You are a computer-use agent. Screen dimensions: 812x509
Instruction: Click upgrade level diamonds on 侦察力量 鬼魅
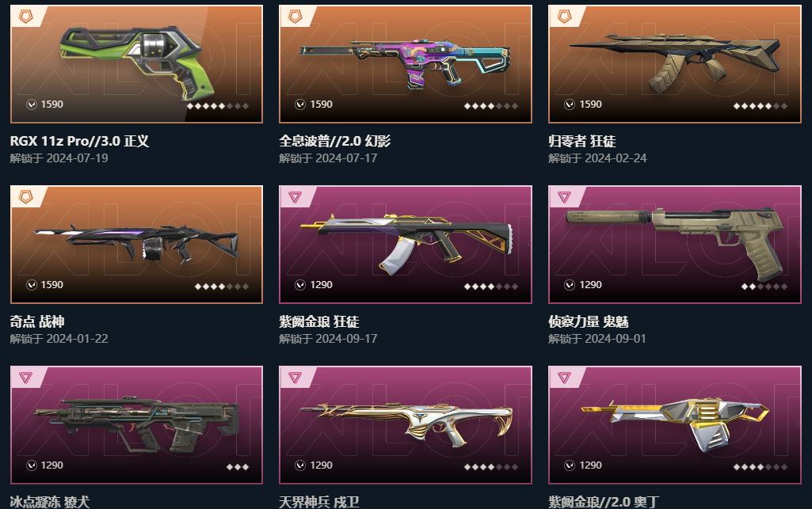764,287
